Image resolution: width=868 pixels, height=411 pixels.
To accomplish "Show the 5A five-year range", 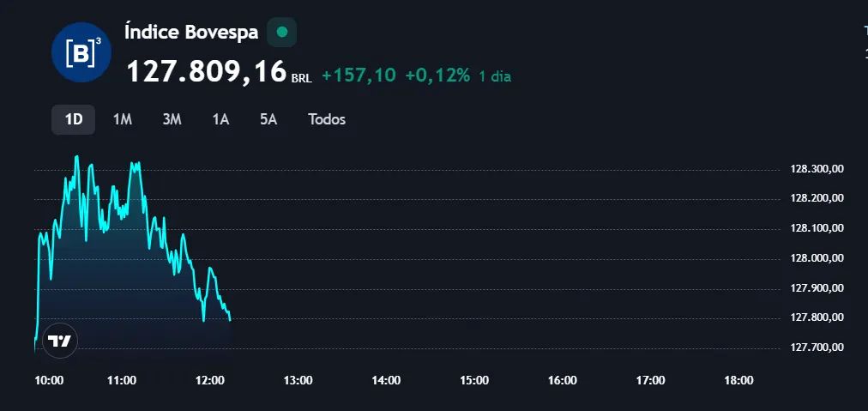I will 268,119.
